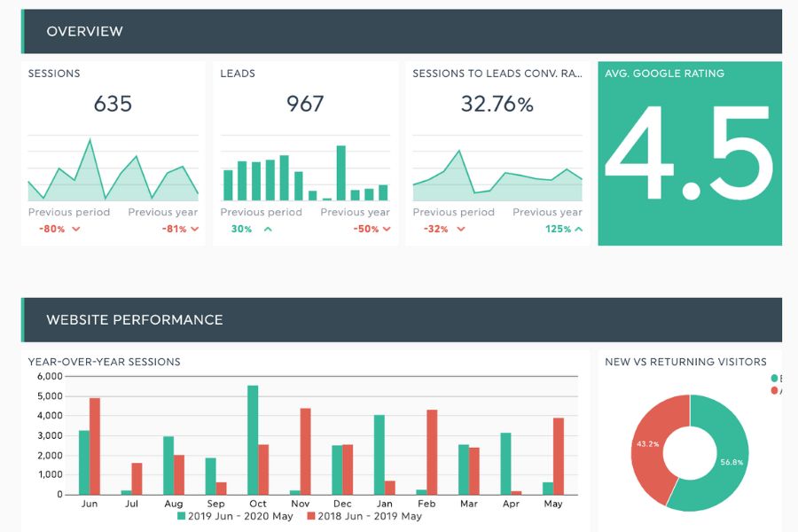Image resolution: width=798 pixels, height=532 pixels.
Task: Click the OVERVIEW section header
Action: click(x=402, y=31)
